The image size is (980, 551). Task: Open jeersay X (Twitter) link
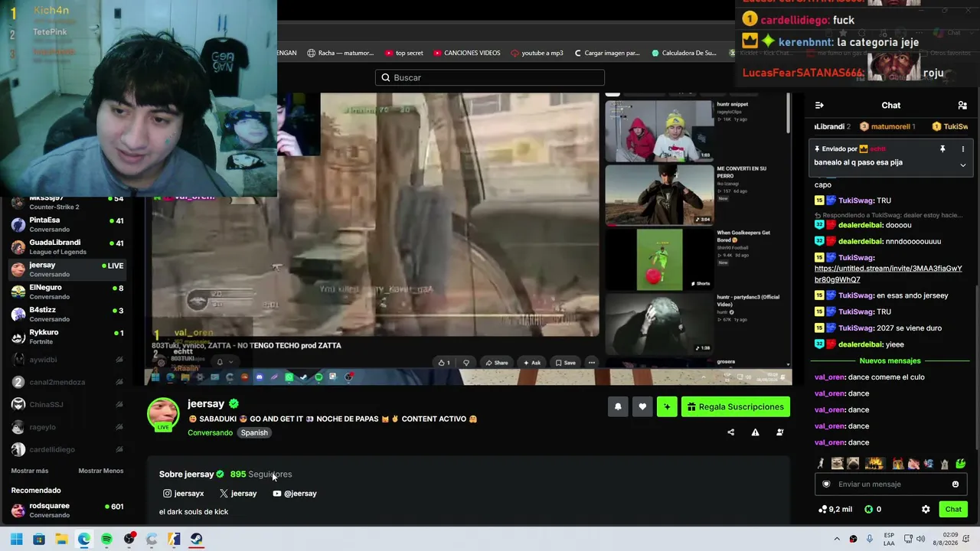coord(238,494)
